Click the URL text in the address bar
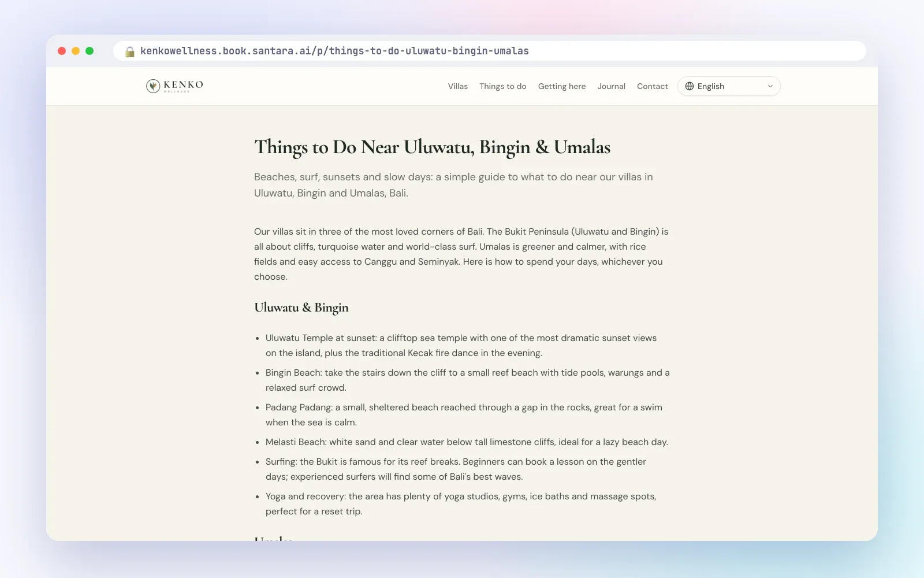 coord(334,51)
